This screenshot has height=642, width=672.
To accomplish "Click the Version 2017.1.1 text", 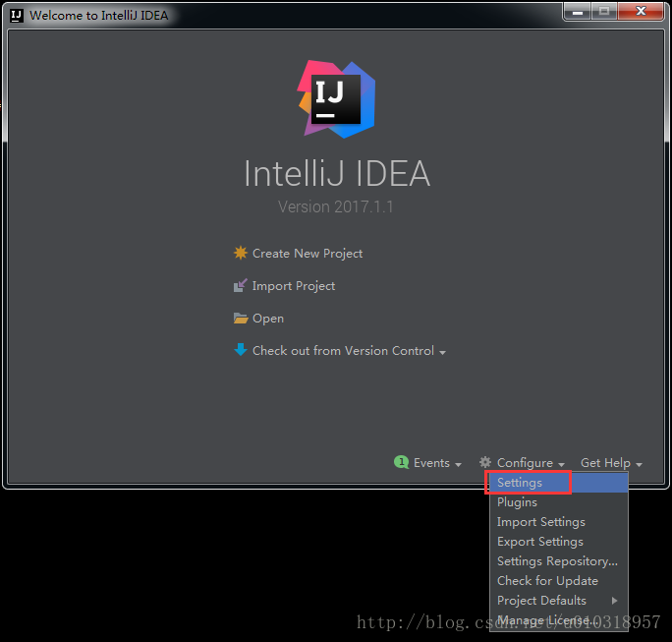I will [336, 207].
